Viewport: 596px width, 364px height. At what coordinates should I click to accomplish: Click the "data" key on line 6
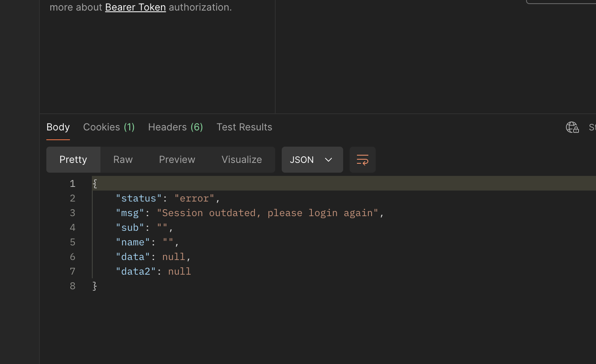click(x=133, y=257)
